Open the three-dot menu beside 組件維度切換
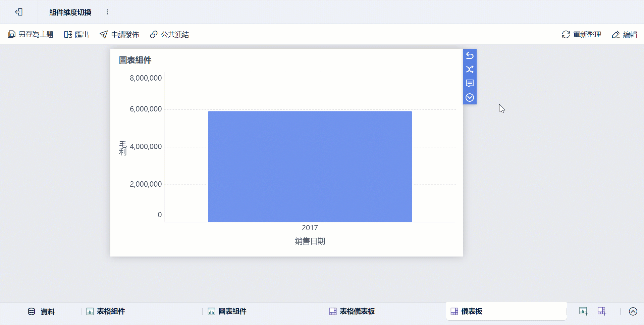644x325 pixels. point(108,12)
